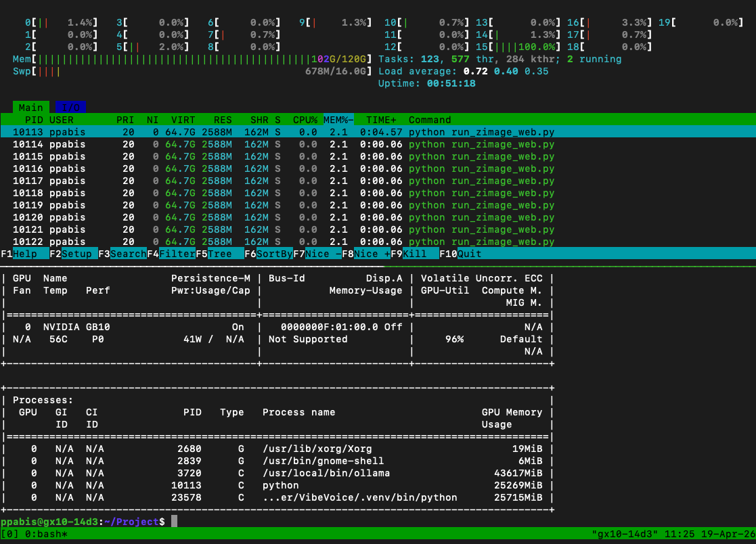
Task: Sort processes by CPU% column header
Action: [x=305, y=120]
